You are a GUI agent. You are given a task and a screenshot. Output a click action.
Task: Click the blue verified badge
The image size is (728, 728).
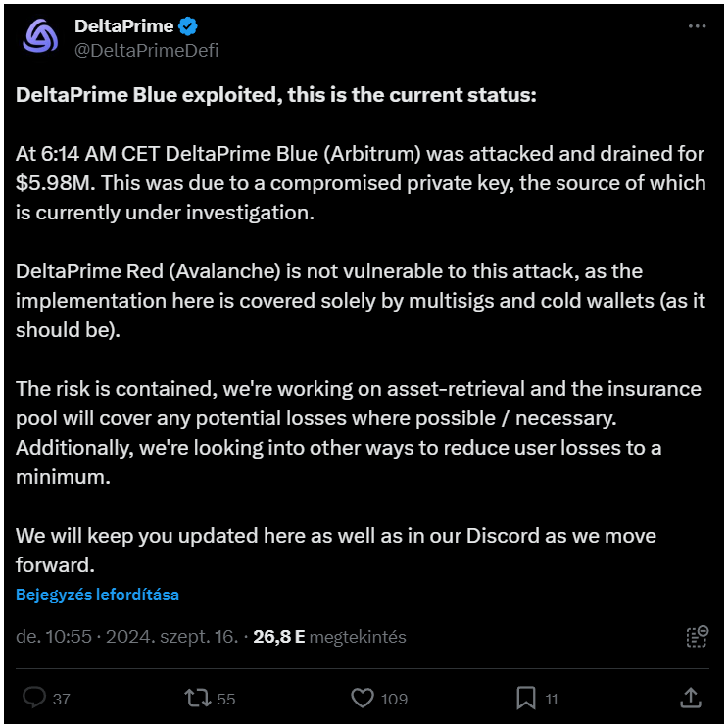tap(190, 26)
